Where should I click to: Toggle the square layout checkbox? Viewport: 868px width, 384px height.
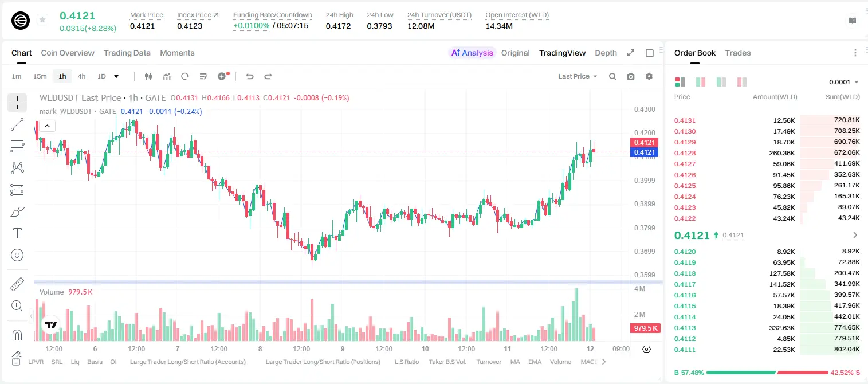650,53
